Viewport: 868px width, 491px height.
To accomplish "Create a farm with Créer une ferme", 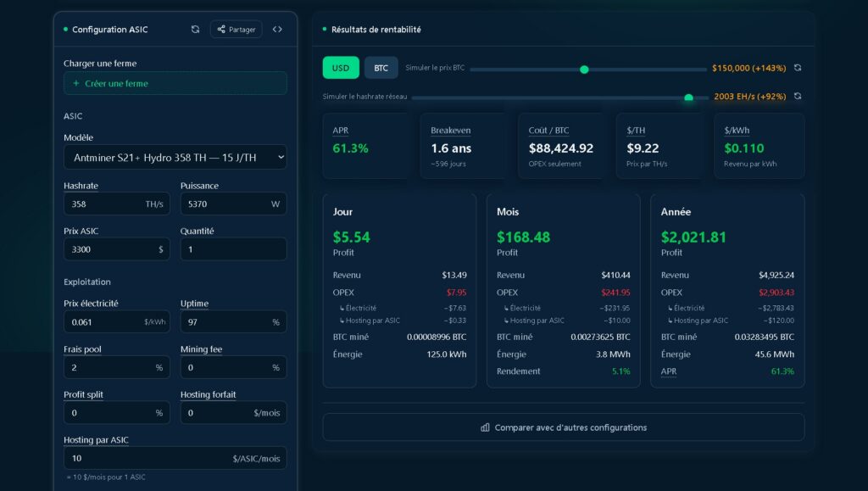I will click(175, 84).
